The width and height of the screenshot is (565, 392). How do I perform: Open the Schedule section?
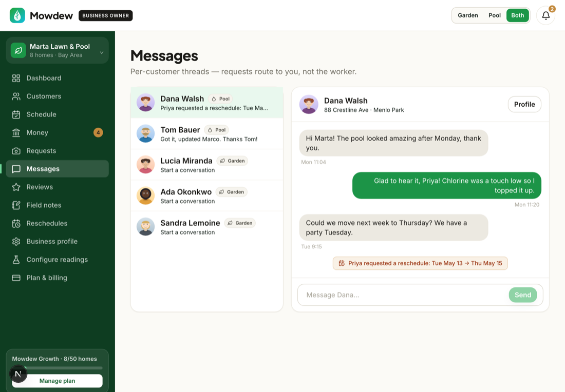click(58, 114)
